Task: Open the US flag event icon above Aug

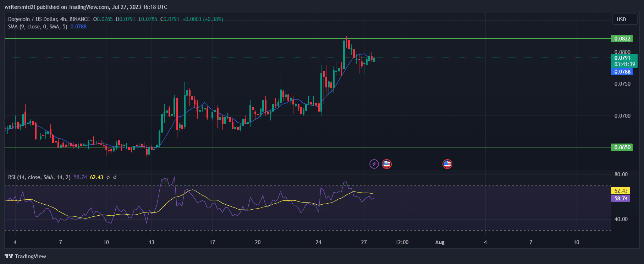Action: pos(447,164)
